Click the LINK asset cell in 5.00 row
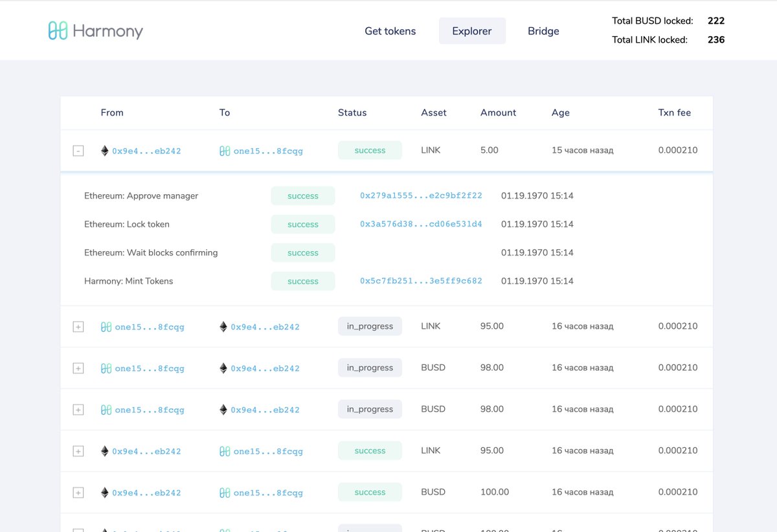The height and width of the screenshot is (532, 777). pos(431,150)
